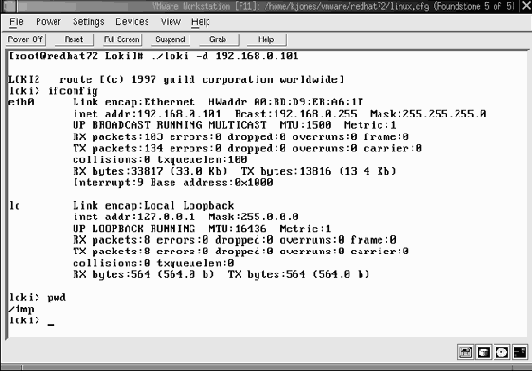Click the 'ifconfig' command text
Screen dimensions: 532x371
pyautogui.click(x=73, y=91)
